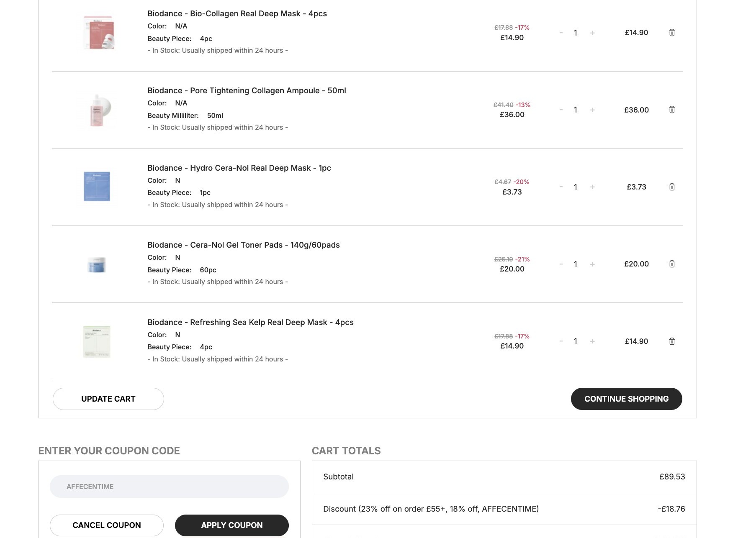This screenshot has height=538, width=756.
Task: Open Cera-Nol Gel Toner Pads product link
Action: tap(243, 245)
